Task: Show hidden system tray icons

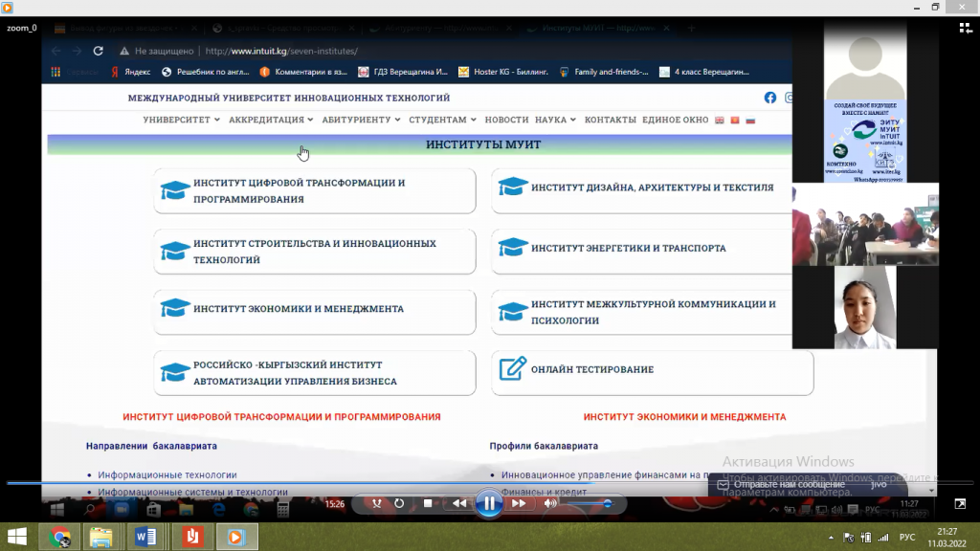Action: click(831, 538)
